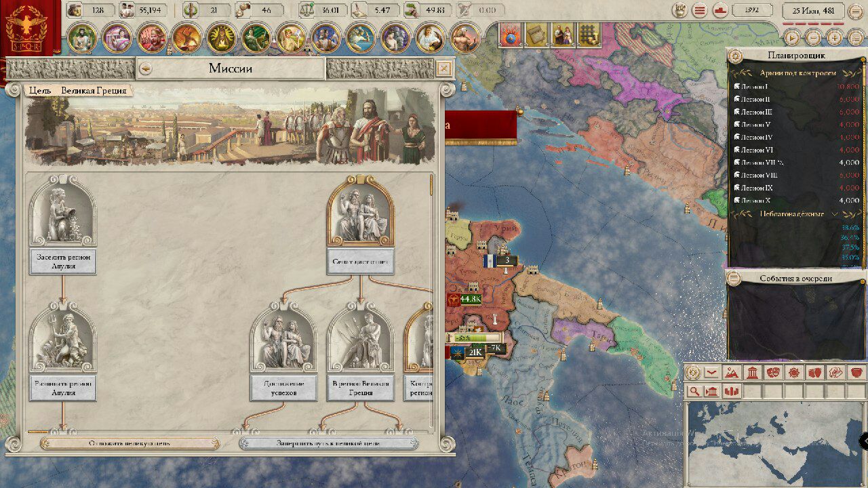The width and height of the screenshot is (868, 488).
Task: Open the ledger chart icon in top bar
Action: click(720, 10)
